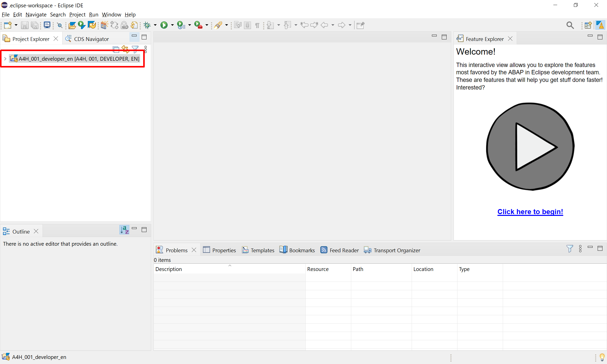The width and height of the screenshot is (607, 364).
Task: Toggle the ABAP perspective button
Action: click(600, 25)
